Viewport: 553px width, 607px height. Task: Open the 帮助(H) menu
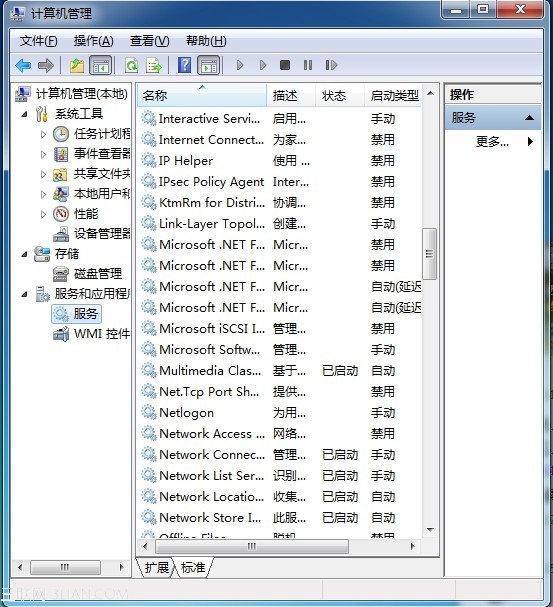206,41
